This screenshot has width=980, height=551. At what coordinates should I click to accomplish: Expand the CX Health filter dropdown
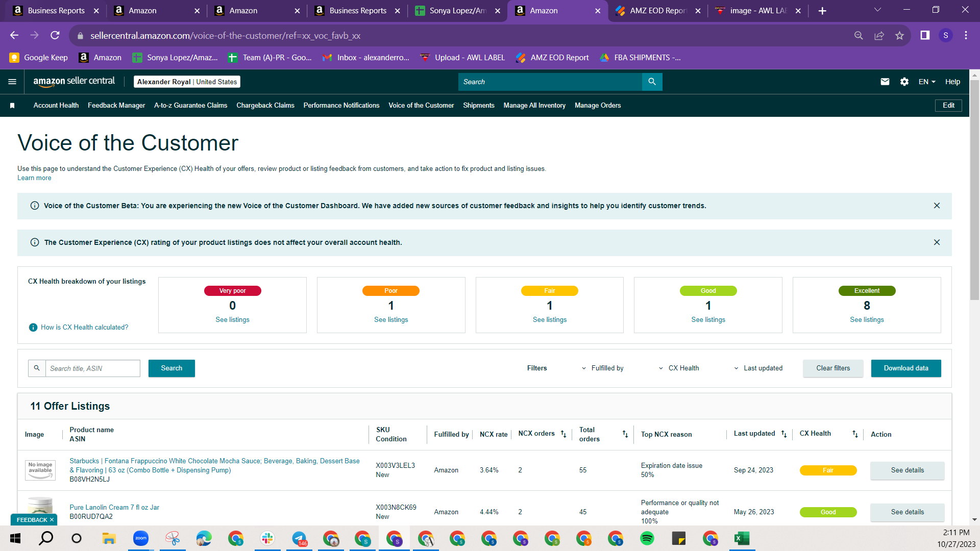pos(679,368)
